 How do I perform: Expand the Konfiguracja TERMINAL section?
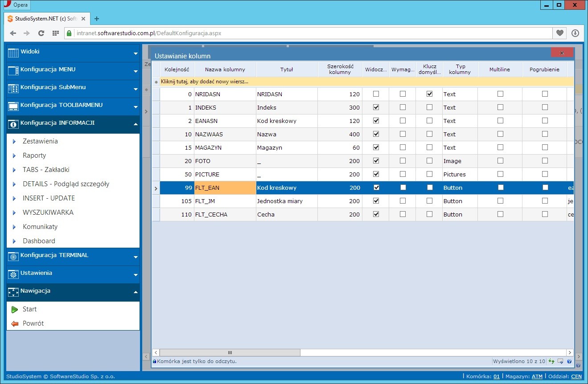pyautogui.click(x=73, y=257)
